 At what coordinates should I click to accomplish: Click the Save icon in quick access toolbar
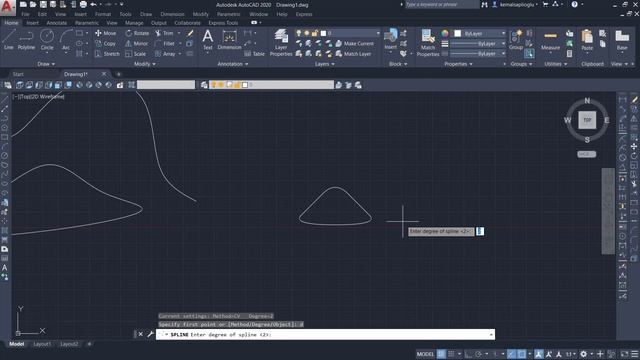pyautogui.click(x=43, y=4)
